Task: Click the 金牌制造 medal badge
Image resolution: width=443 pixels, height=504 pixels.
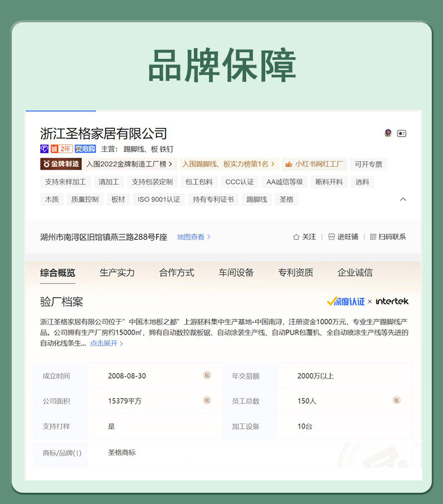Action: (x=61, y=164)
